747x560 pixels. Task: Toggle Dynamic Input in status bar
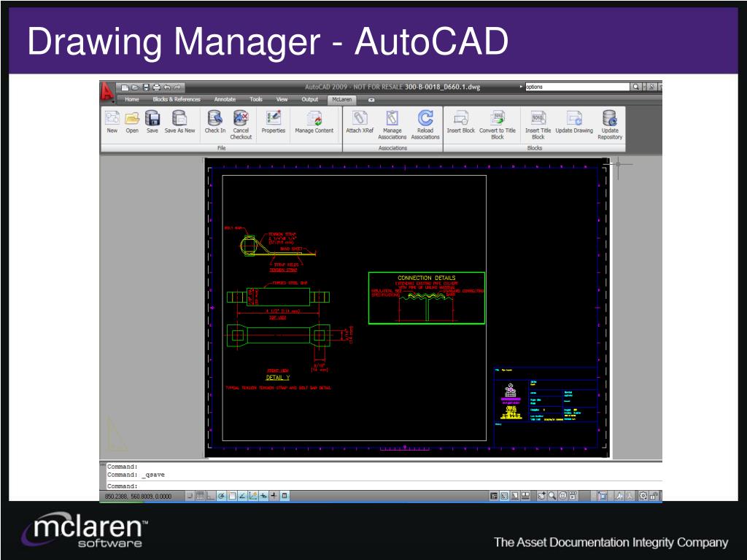click(263, 496)
